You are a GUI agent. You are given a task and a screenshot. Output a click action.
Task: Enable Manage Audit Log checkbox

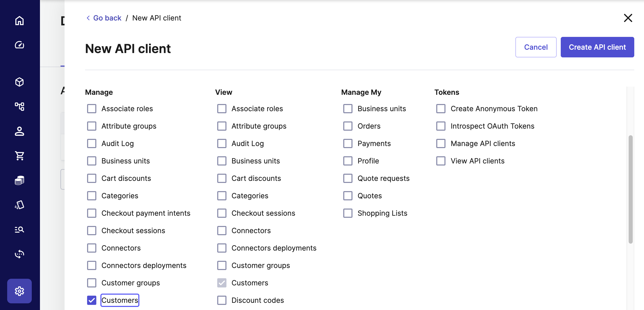pyautogui.click(x=92, y=143)
